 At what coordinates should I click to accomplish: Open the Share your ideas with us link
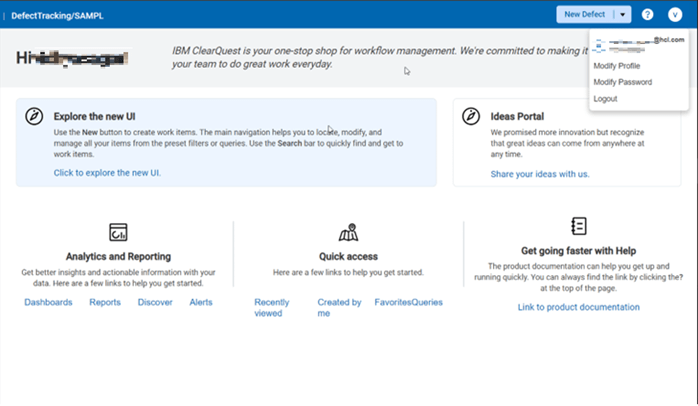(540, 174)
